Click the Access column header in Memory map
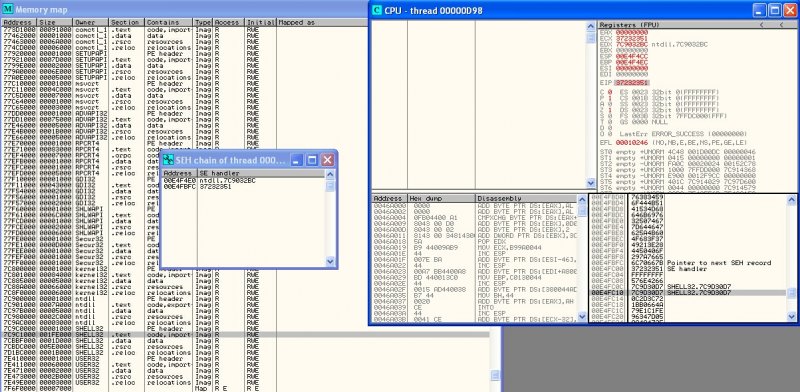The image size is (800, 392). coord(229,22)
